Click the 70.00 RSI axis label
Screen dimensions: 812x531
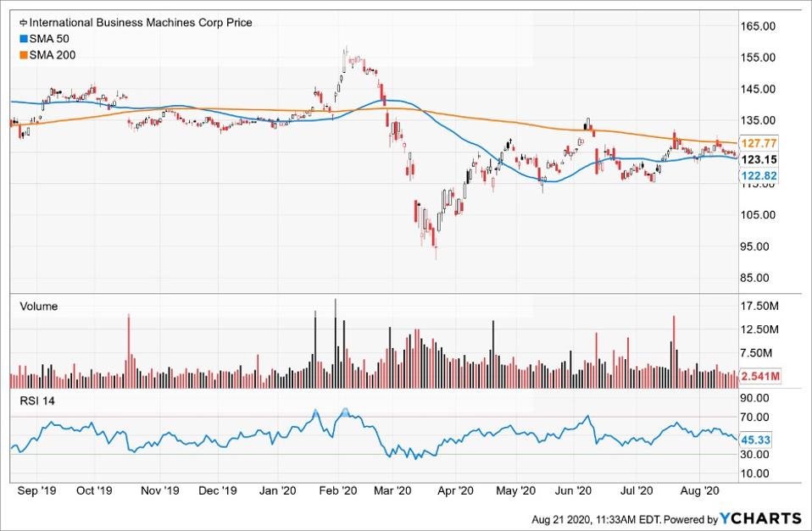(x=755, y=418)
